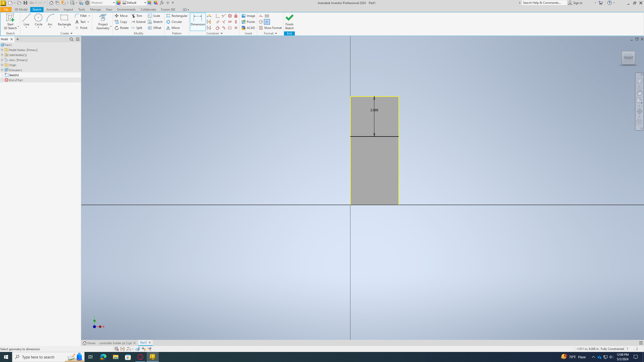Open File Explorer from Windows taskbar

pos(115,357)
